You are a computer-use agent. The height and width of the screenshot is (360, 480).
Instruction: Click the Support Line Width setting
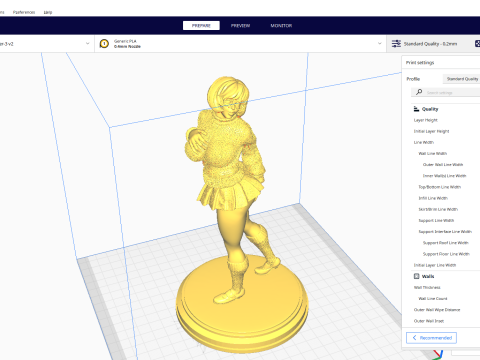(436, 220)
